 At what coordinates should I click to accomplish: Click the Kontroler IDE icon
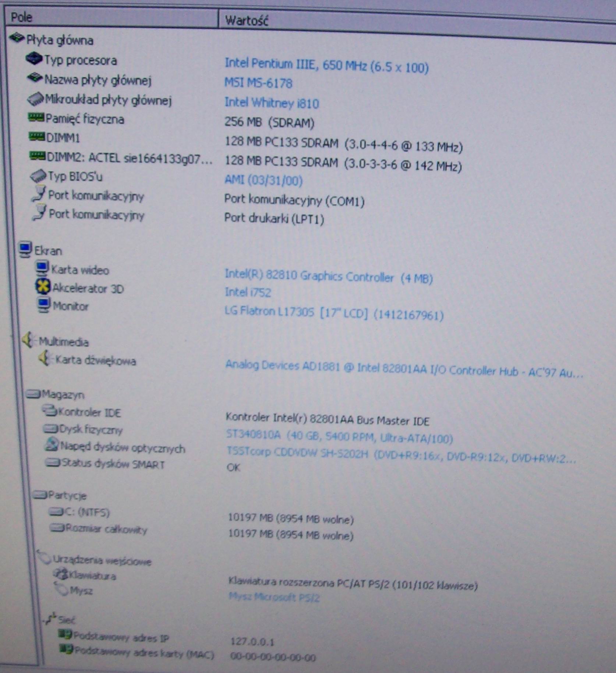tap(49, 410)
